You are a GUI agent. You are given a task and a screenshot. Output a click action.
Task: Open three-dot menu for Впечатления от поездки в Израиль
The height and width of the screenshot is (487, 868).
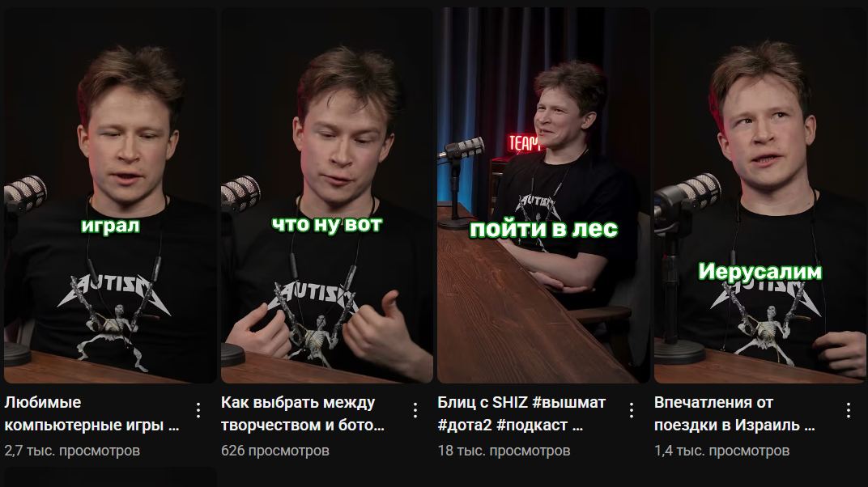(849, 410)
